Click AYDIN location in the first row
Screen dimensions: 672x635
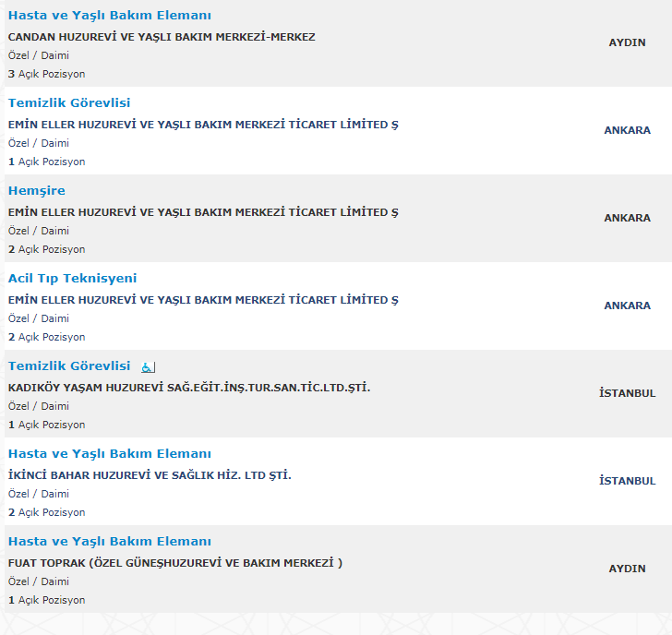[627, 42]
